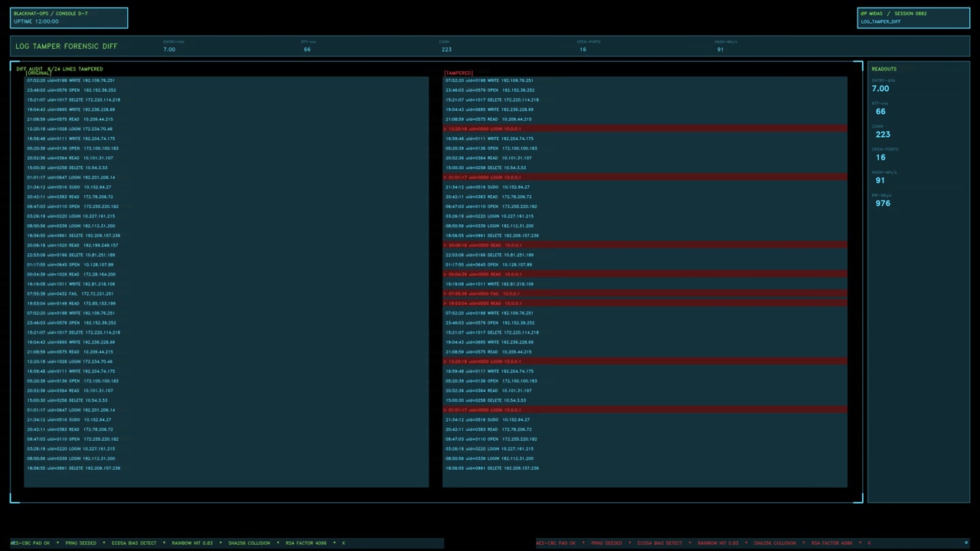This screenshot has height=551, width=980.
Task: Click the BLACKHAT-OPS / CONSOLE D-7 label
Action: click(51, 14)
